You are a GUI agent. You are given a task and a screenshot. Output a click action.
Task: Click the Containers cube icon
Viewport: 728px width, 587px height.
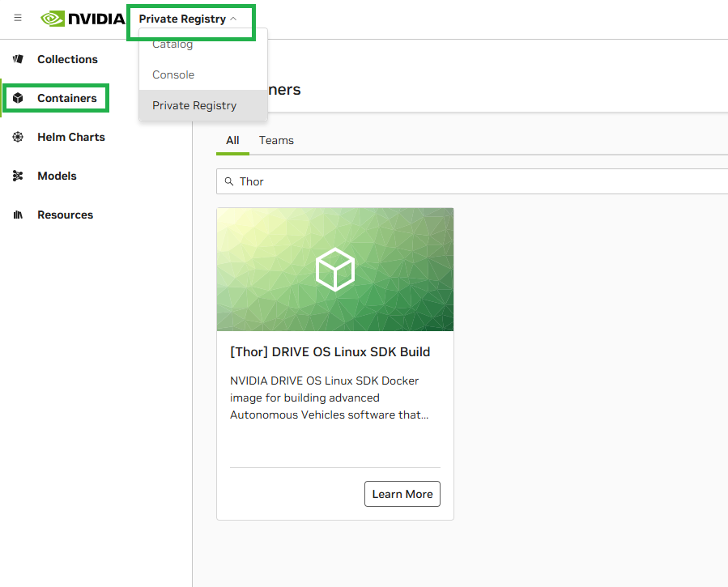(x=18, y=98)
